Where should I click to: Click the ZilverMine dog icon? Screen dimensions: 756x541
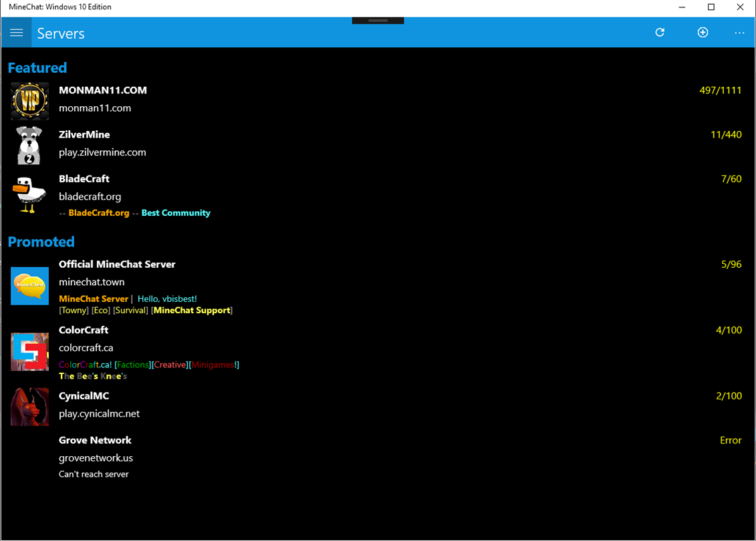pos(30,145)
